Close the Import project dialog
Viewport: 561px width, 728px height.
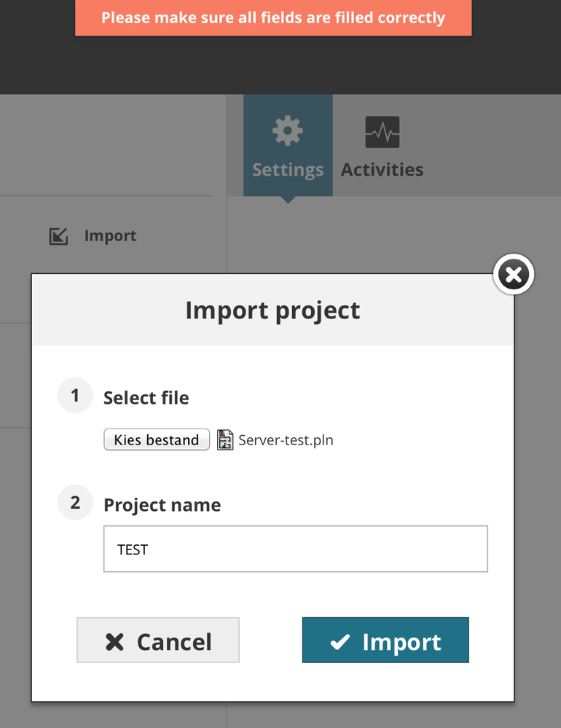(x=514, y=275)
